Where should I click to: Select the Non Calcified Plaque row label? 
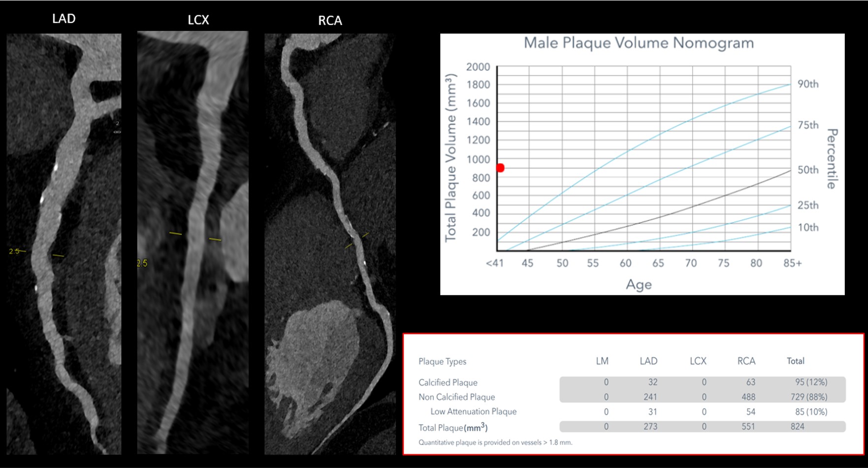pos(456,397)
